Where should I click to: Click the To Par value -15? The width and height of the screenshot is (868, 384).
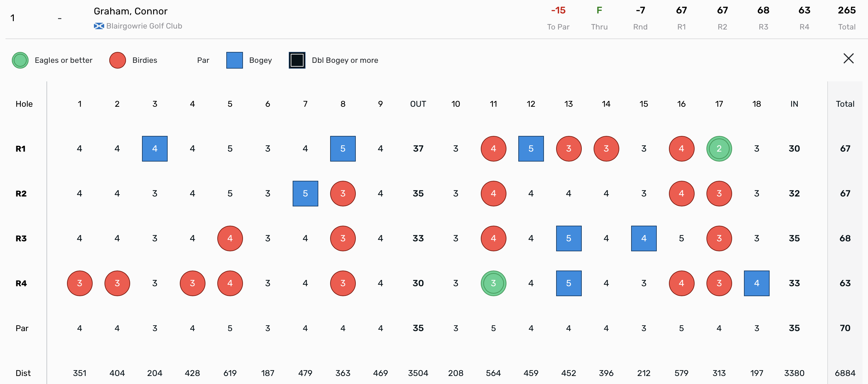[x=558, y=11]
